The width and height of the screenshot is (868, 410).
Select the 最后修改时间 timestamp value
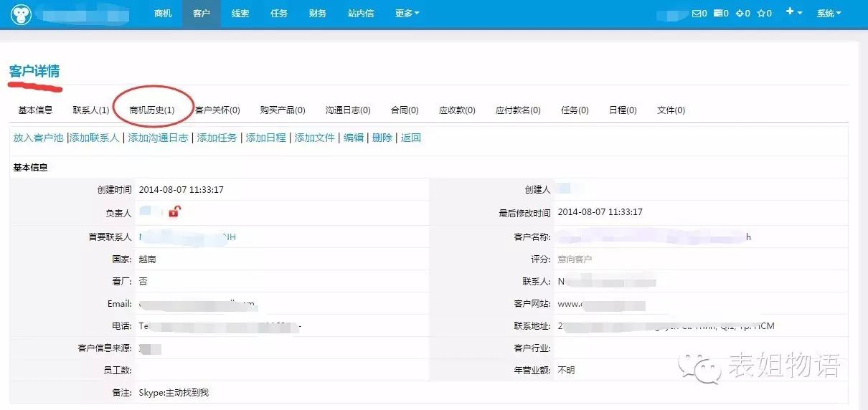600,212
